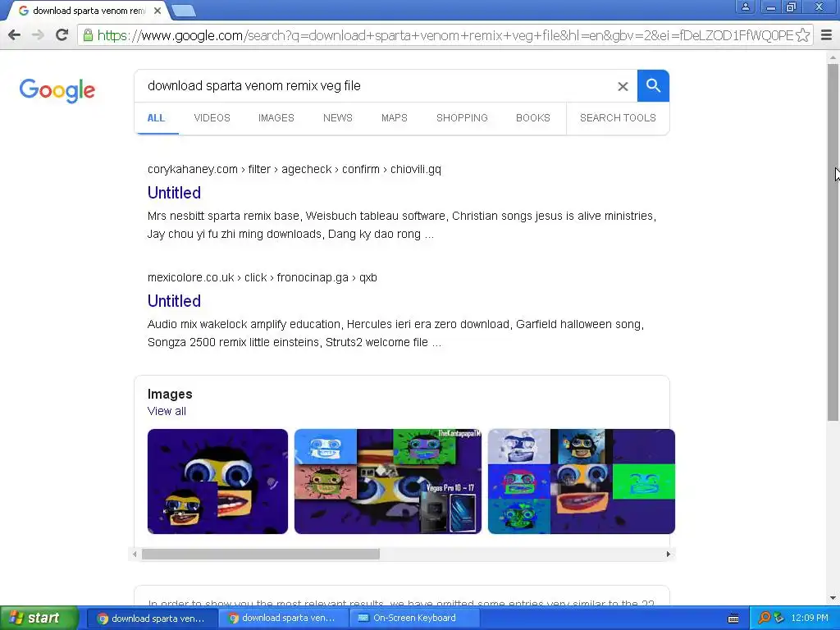840x630 pixels.
Task: Submit search with magnifier button
Action: point(653,85)
